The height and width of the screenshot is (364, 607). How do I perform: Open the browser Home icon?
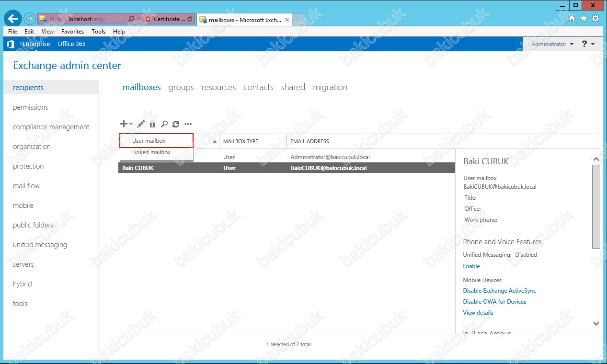tap(572, 19)
